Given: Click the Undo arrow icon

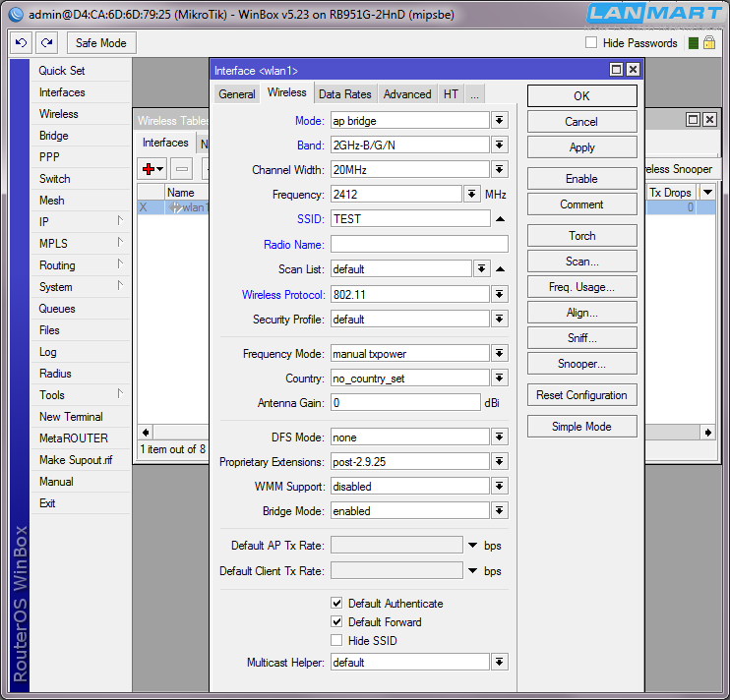Looking at the screenshot, I should tap(21, 43).
